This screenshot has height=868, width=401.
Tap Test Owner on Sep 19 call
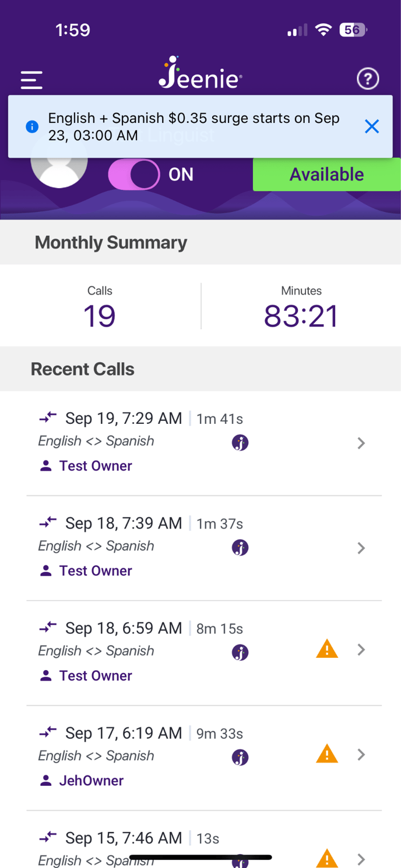point(96,466)
